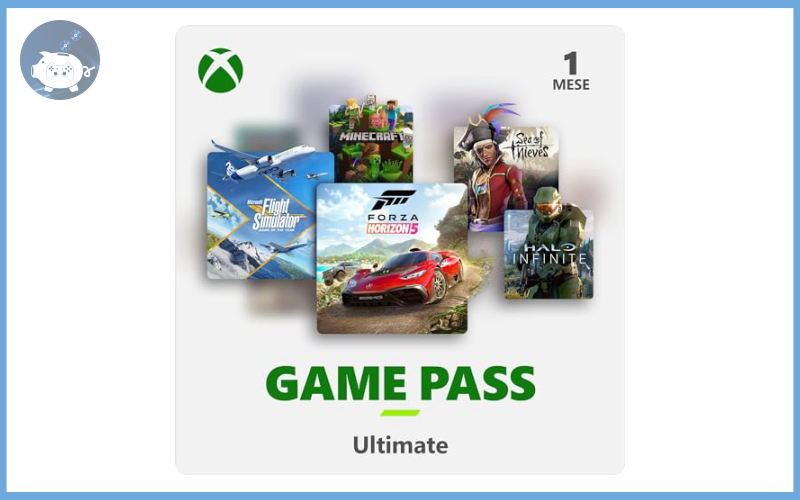Click the disc icons above piggy bank
This screenshot has height=500, width=800.
70,41
